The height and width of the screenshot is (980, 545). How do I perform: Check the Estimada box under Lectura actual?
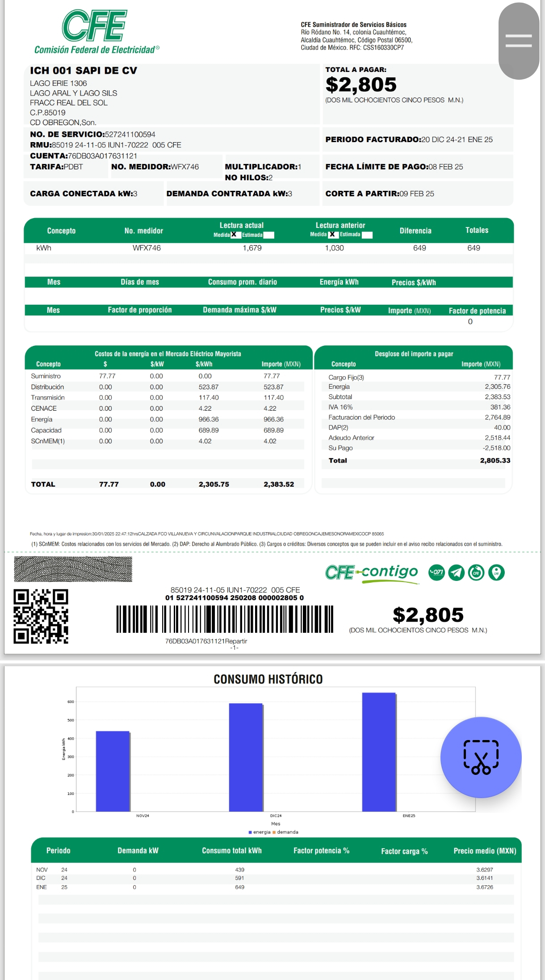tap(269, 235)
